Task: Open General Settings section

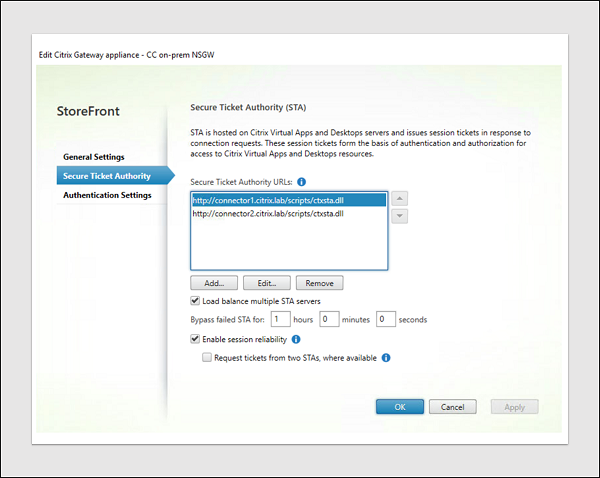Action: coord(94,157)
